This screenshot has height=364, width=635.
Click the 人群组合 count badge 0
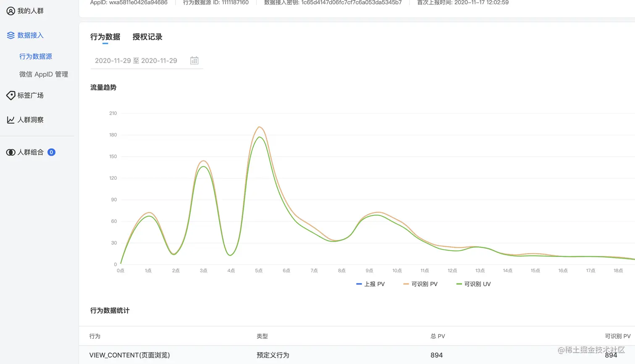51,152
